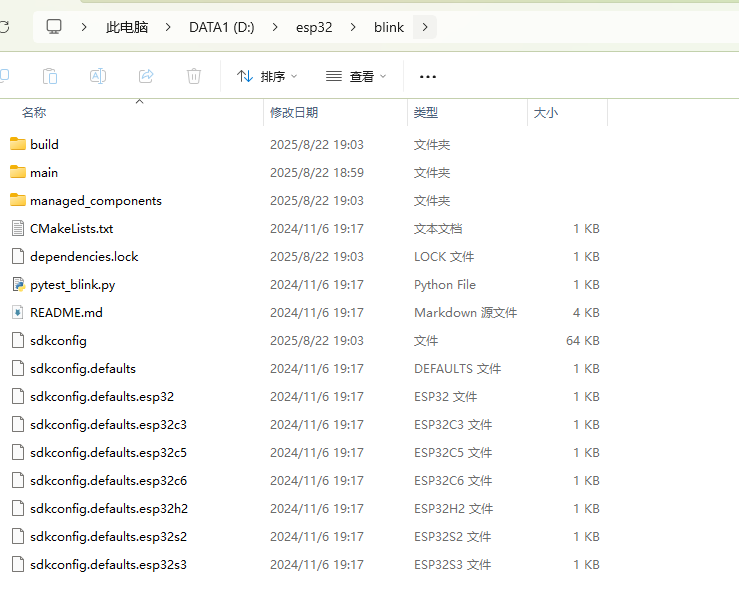This screenshot has width=739, height=613.
Task: Go to DATA1 (D:) in the address bar
Action: pos(222,27)
